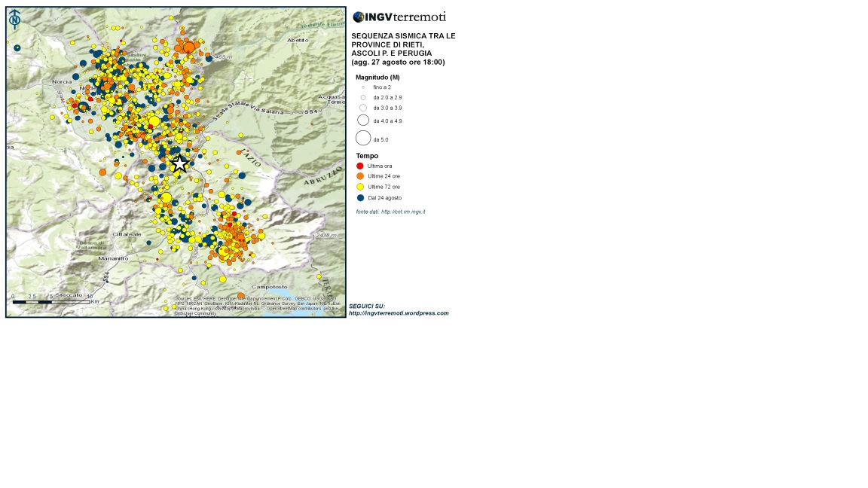Click the 'da 5.0' largest magnitude circle
The image size is (868, 488).
362,138
